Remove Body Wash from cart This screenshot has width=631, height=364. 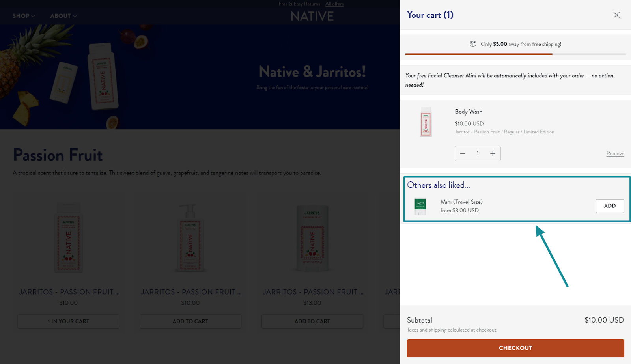pos(615,153)
